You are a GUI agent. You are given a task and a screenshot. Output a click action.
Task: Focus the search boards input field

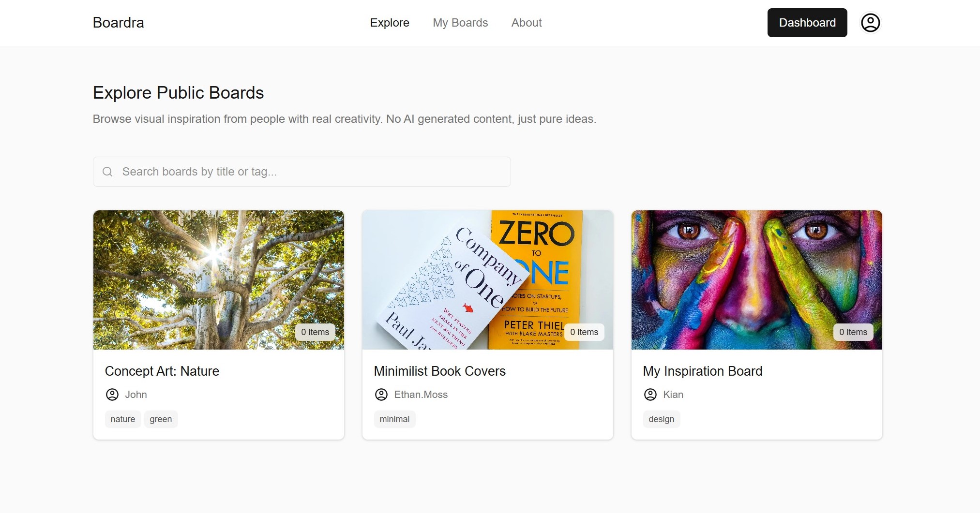[302, 172]
